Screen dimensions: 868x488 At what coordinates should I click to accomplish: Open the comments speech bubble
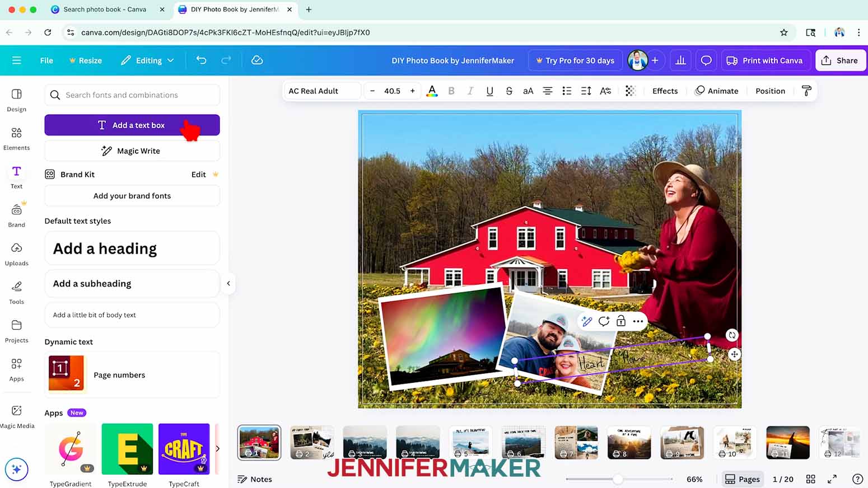pyautogui.click(x=706, y=60)
